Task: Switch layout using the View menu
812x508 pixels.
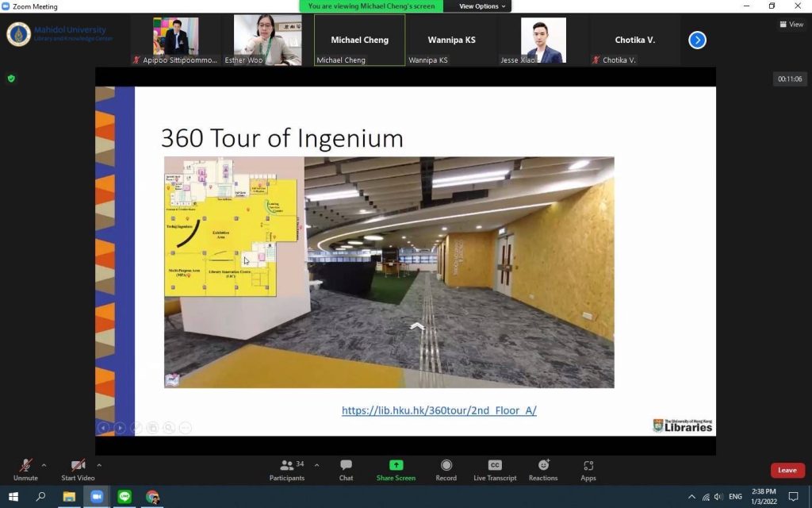Action: (791, 25)
